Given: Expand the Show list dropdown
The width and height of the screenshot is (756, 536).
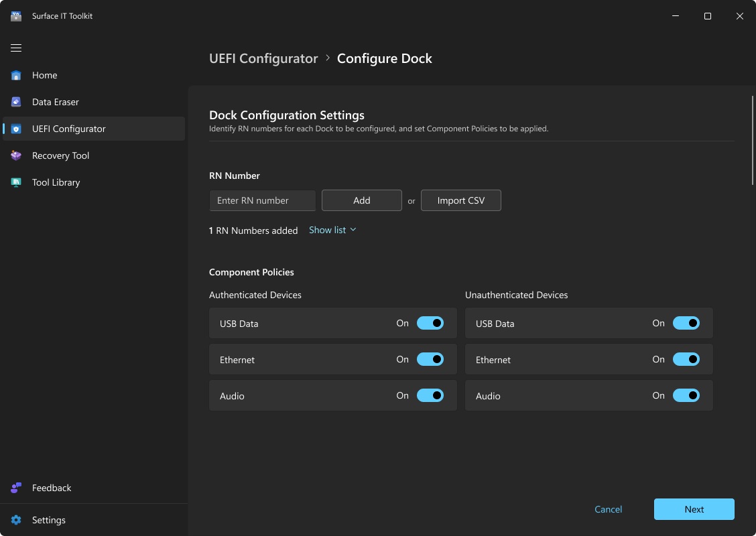Looking at the screenshot, I should (332, 230).
